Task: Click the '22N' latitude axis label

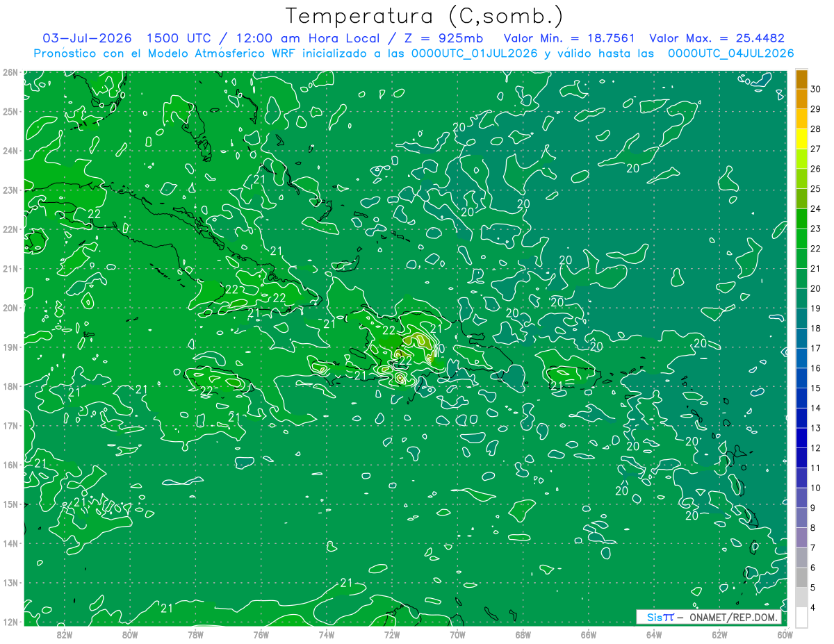Action: click(x=10, y=229)
